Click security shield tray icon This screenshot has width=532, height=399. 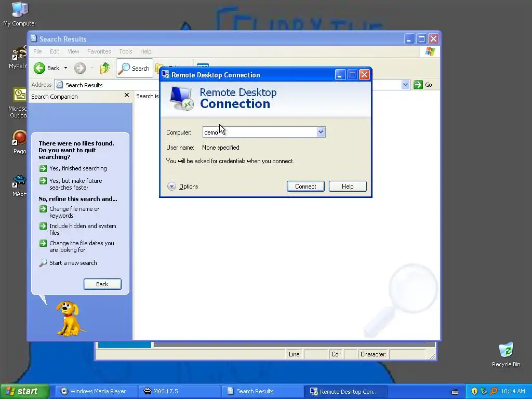(474, 391)
